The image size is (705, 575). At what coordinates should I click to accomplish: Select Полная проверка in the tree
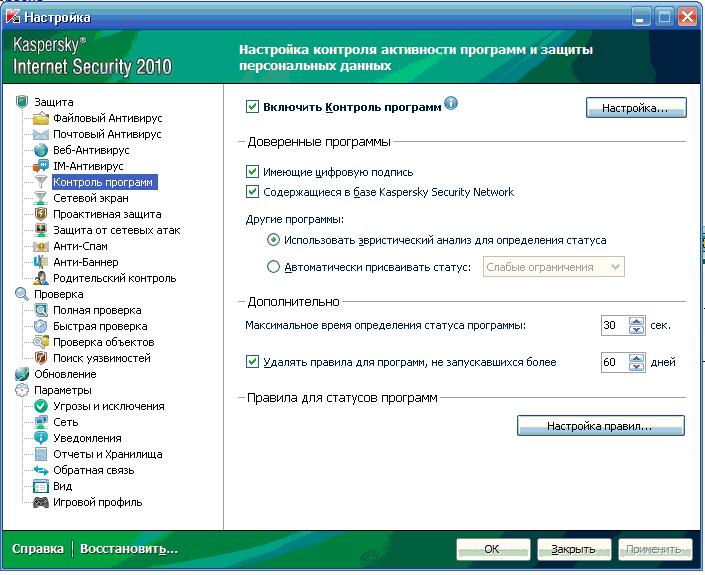coord(97,310)
